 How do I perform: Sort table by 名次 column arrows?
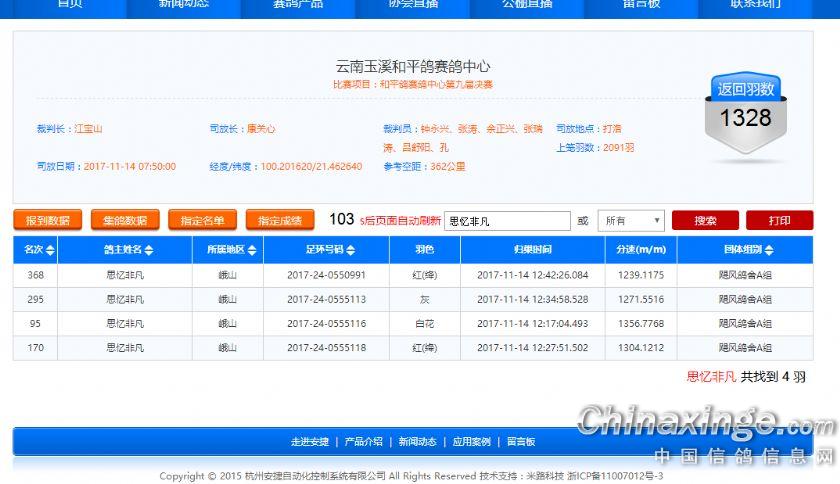point(50,250)
